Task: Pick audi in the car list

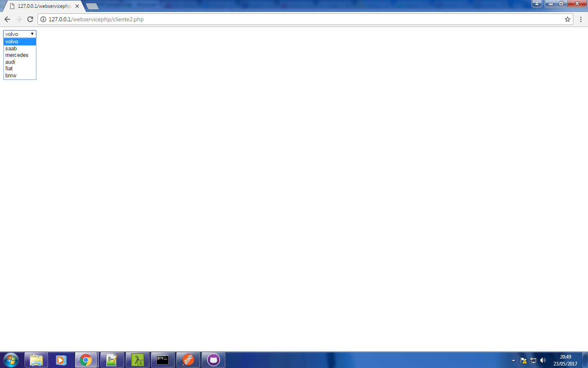Action: pos(20,62)
